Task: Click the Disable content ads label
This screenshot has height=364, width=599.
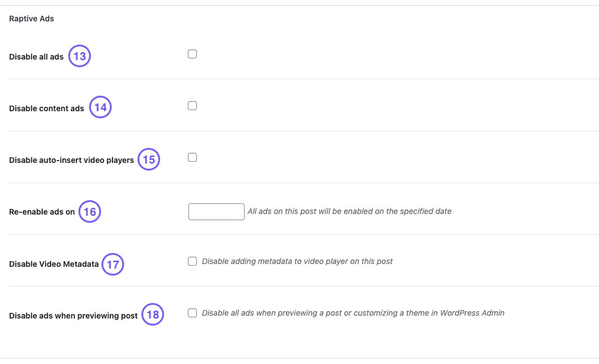Action: coord(46,108)
